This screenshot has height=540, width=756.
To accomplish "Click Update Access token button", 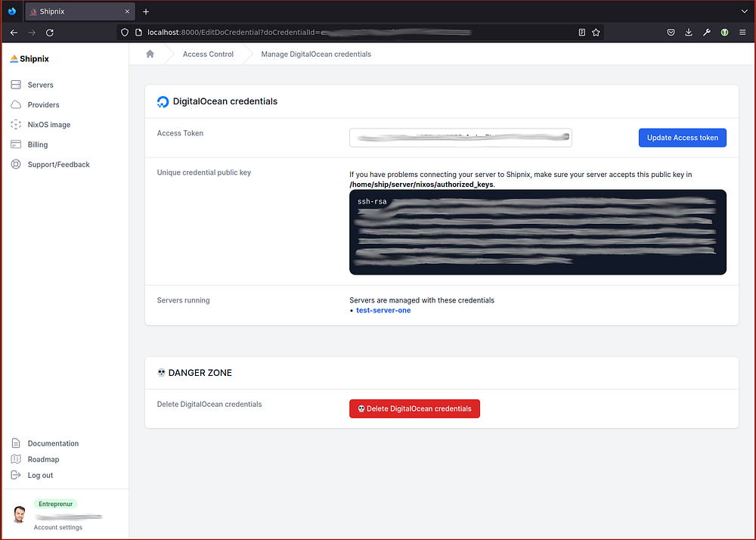I will [x=682, y=138].
